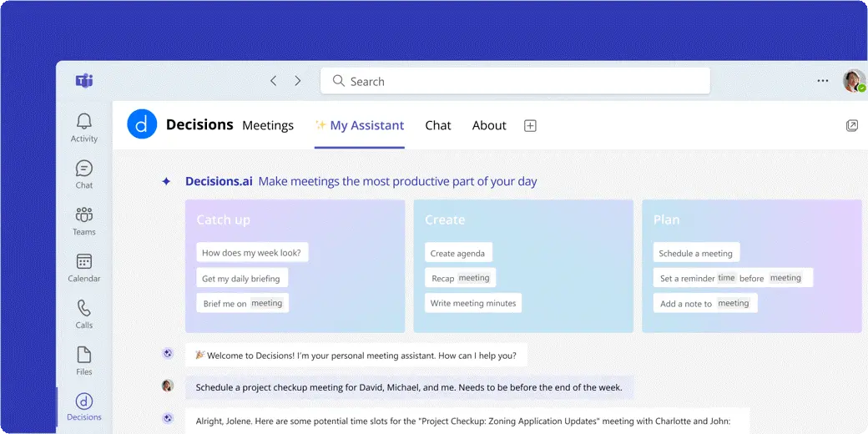Click the Microsoft Teams logo icon

[84, 81]
